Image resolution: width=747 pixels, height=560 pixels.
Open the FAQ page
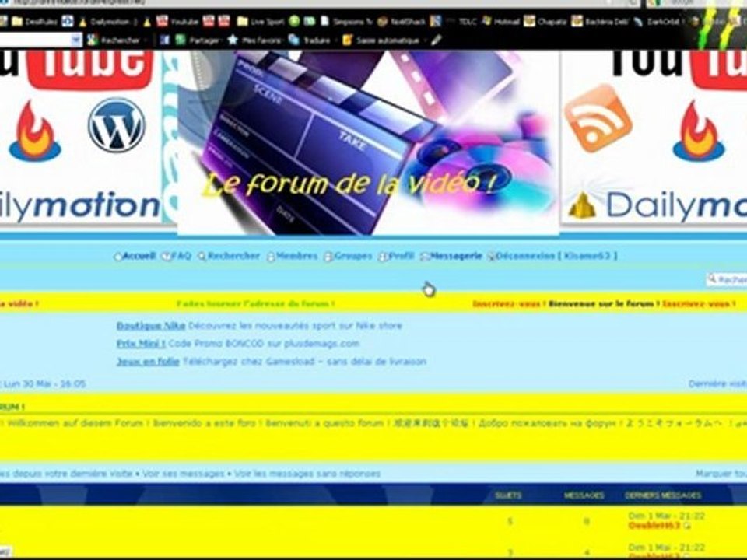pos(177,256)
